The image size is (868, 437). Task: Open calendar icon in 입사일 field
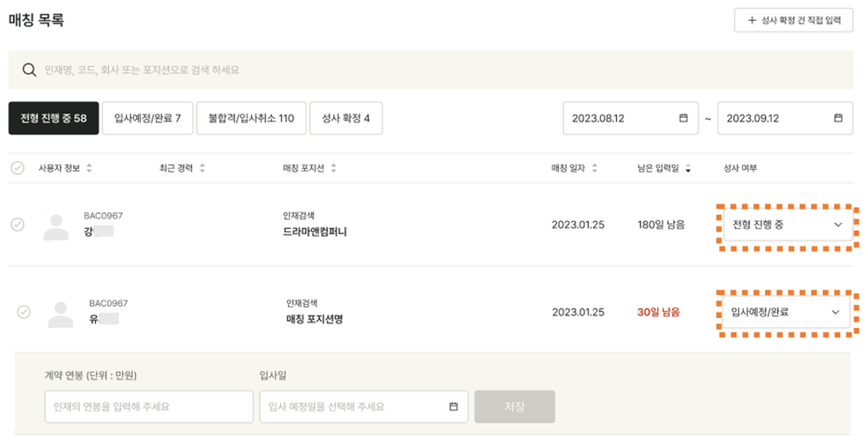coord(453,407)
